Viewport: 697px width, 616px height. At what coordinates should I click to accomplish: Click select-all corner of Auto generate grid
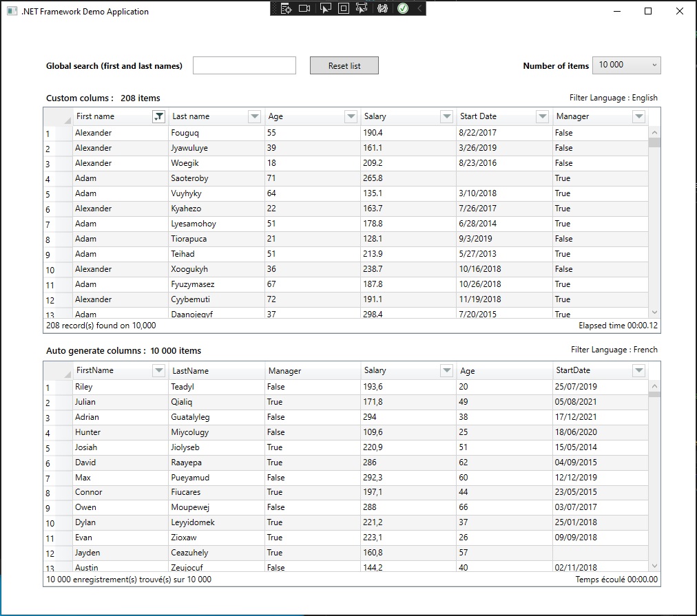58,370
